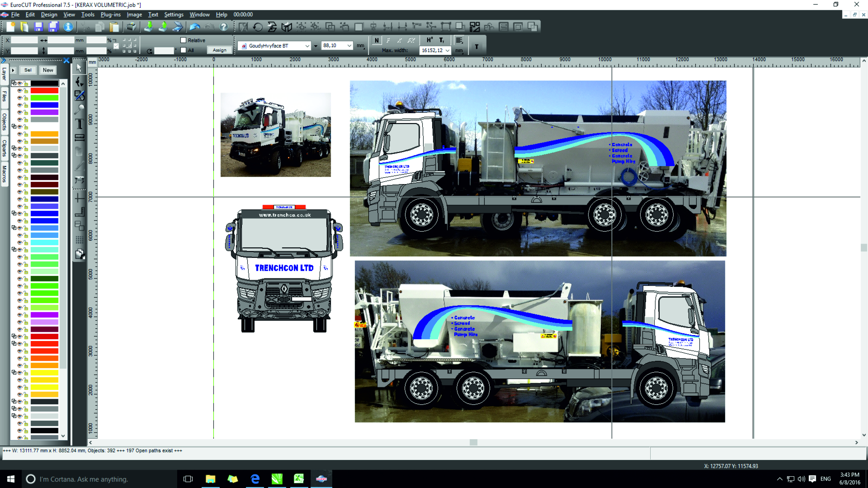Click the Save job floppy icon
868x488 pixels.
coord(39,26)
